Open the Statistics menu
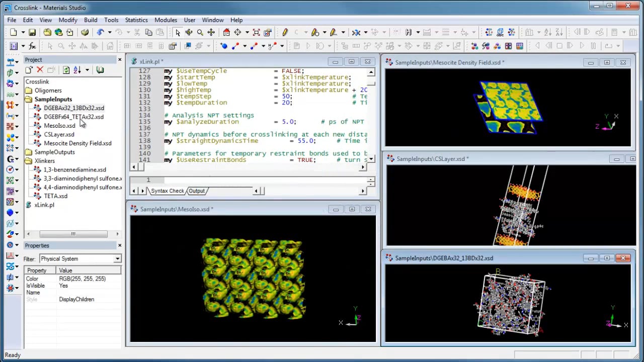This screenshot has width=644, height=362. pyautogui.click(x=136, y=20)
